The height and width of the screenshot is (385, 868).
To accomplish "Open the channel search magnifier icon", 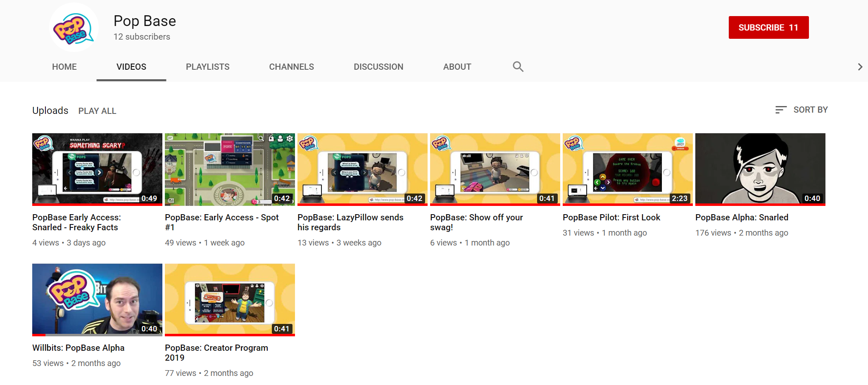I will [x=518, y=66].
